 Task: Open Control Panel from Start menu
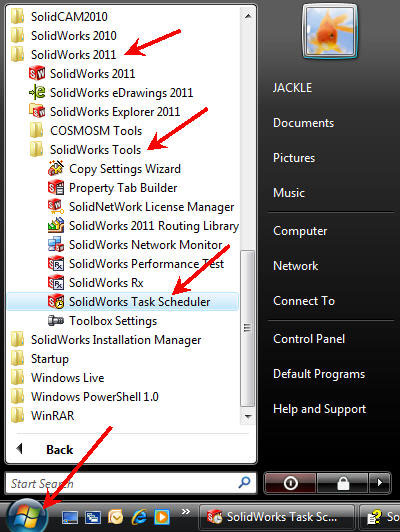click(x=309, y=339)
